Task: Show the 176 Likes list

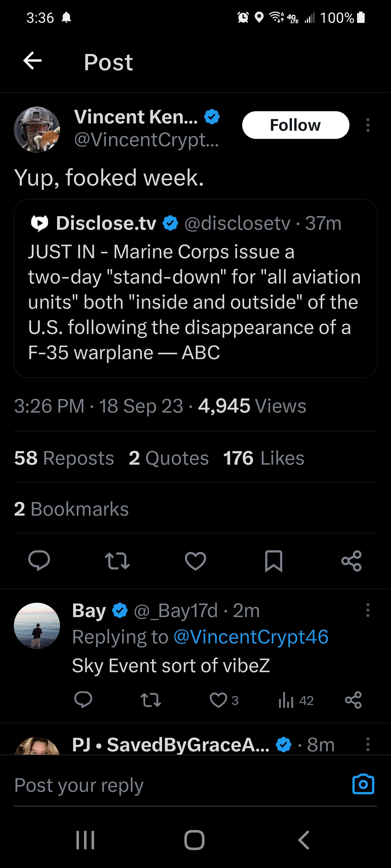Action: pos(263,458)
